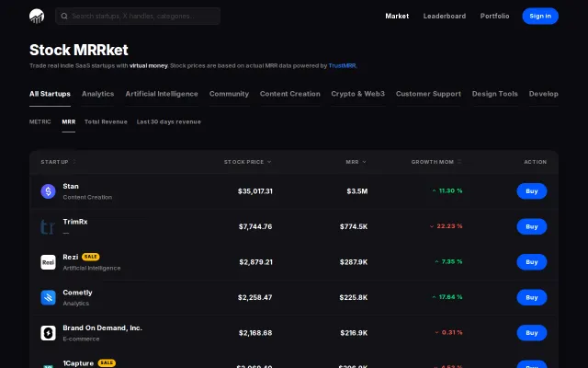Viewport: 588px width, 368px height.
Task: Click Stan's $35,017.31 stock price
Action: point(255,191)
